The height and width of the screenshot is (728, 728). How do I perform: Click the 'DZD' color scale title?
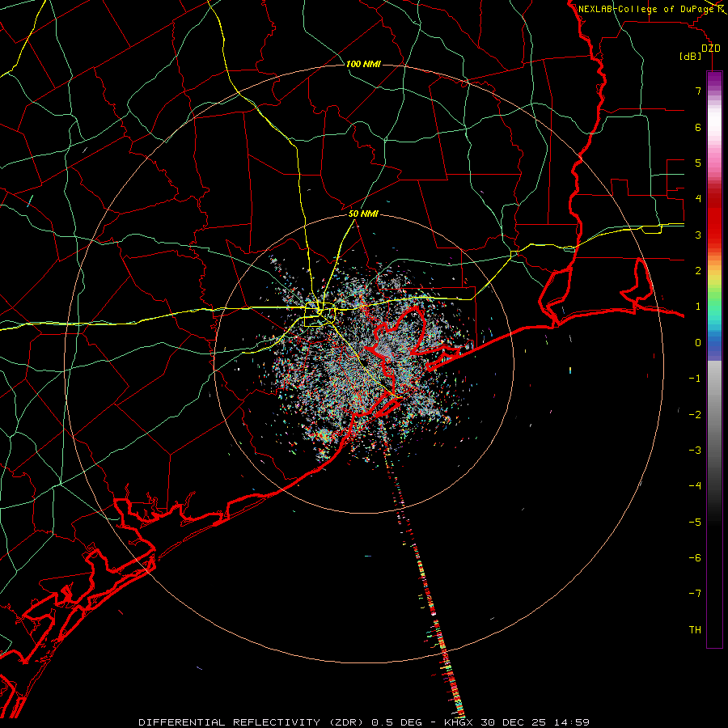coord(710,49)
